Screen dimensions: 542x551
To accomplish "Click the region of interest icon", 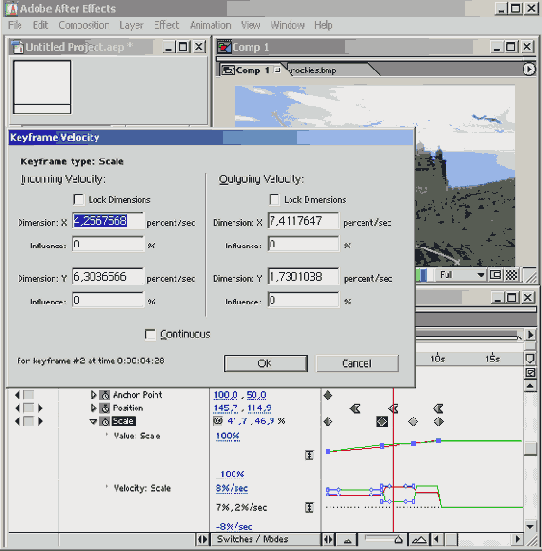I will (x=496, y=275).
